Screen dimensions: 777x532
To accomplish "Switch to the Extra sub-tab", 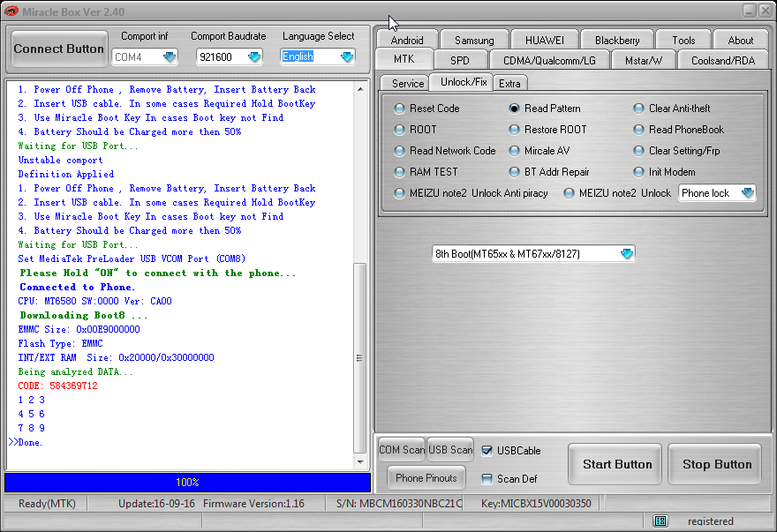I will [x=509, y=83].
